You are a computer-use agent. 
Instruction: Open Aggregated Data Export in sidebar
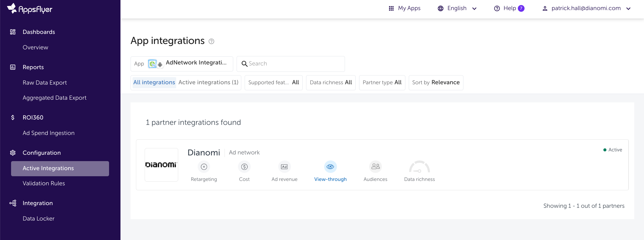point(55,98)
